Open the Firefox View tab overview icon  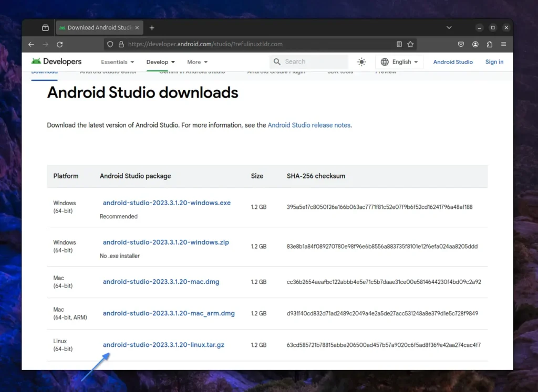click(45, 28)
